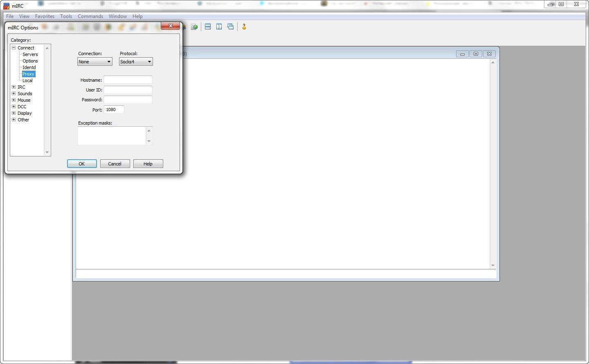Click the Help button in Options dialog
This screenshot has height=364, width=589.
pyautogui.click(x=148, y=164)
